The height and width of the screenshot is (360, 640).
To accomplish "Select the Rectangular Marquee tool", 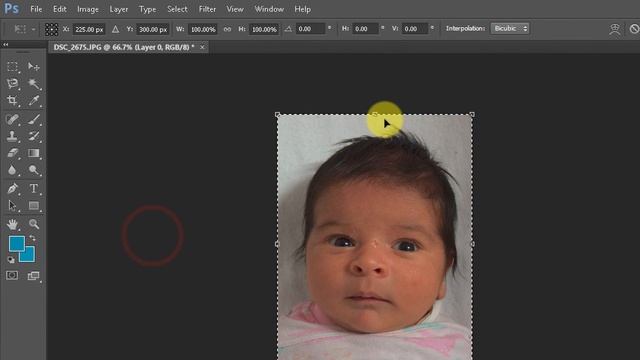I will [x=12, y=67].
